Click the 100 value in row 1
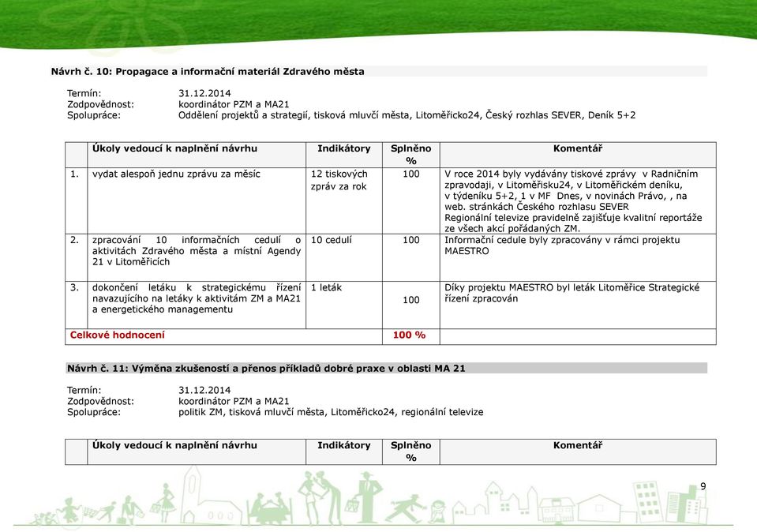The image size is (757, 532). (x=410, y=174)
